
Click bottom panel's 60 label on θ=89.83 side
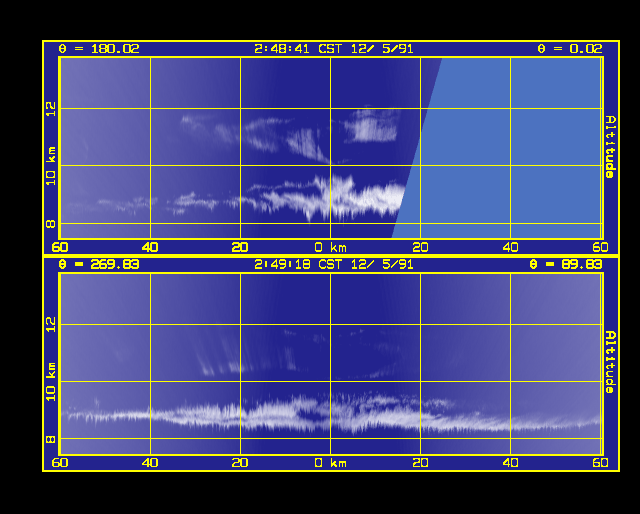coord(600,463)
